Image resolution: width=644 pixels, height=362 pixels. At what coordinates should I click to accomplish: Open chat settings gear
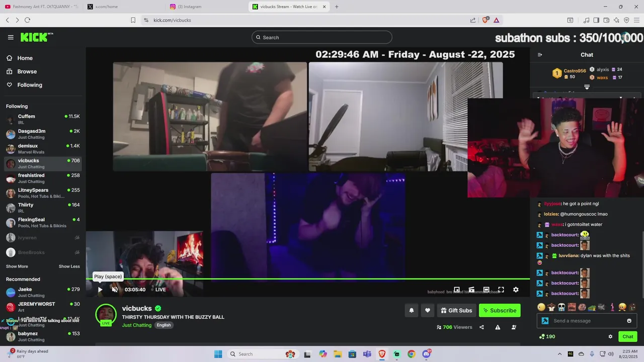[610, 337]
